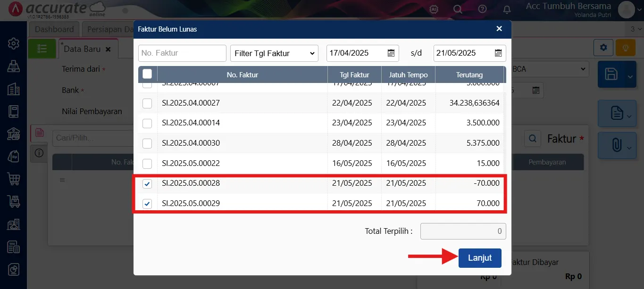Click the blue save disk icon

[611, 74]
